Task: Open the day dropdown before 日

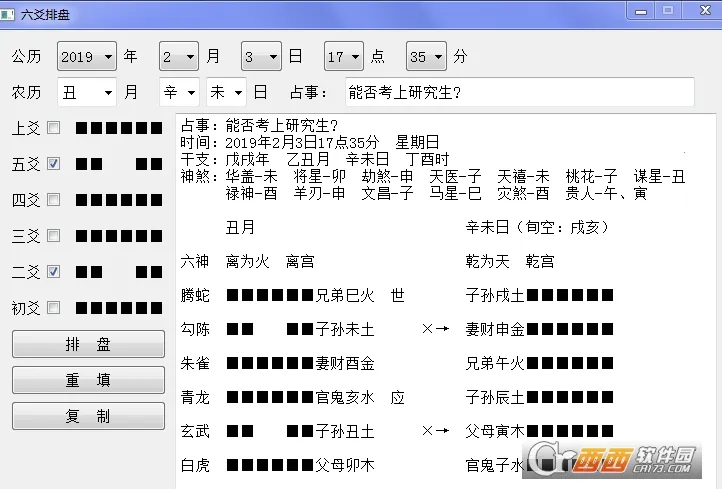Action: (261, 57)
